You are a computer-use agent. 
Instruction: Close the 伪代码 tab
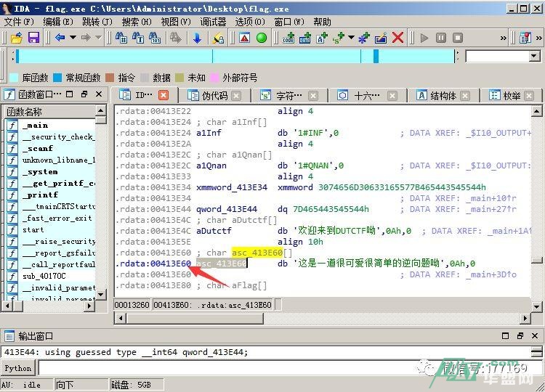pyautogui.click(x=236, y=96)
